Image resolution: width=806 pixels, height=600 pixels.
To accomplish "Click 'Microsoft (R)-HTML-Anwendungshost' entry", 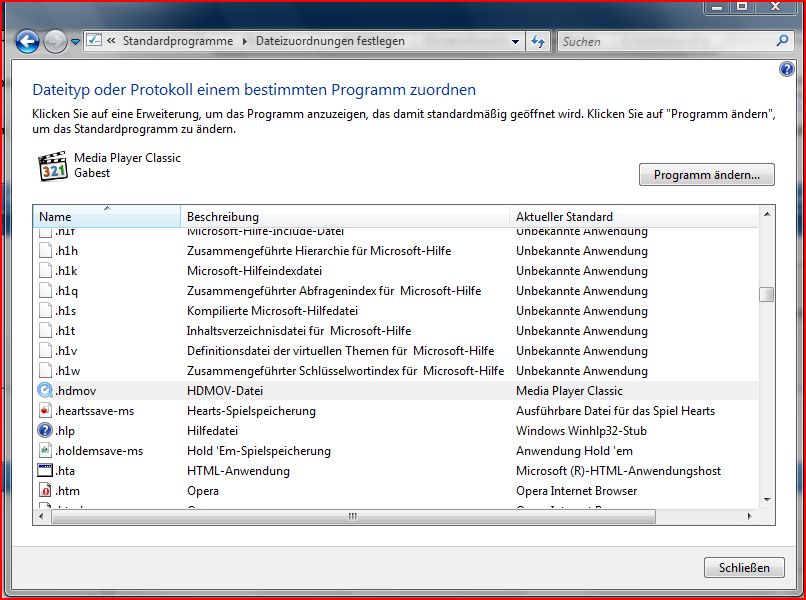I will click(618, 471).
